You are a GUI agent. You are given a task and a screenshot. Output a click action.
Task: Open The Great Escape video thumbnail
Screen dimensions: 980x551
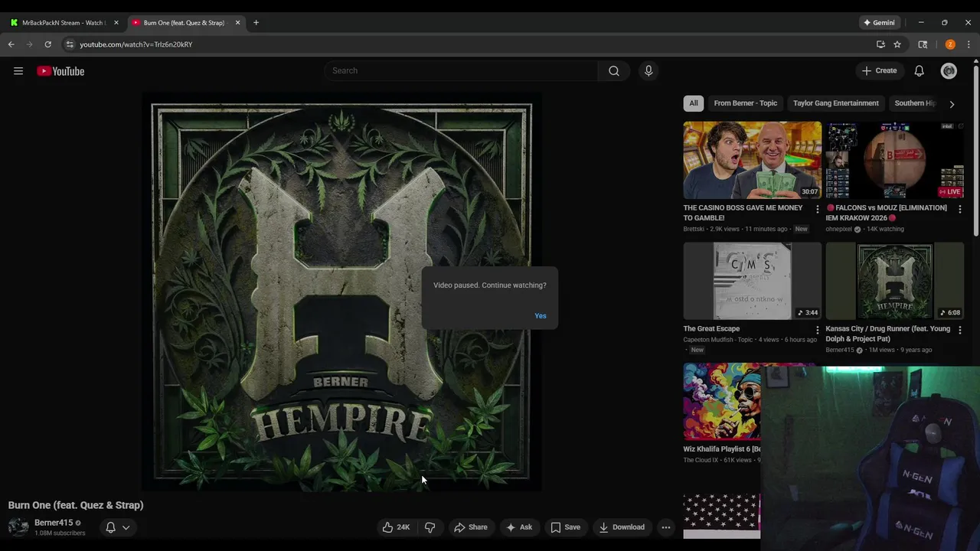[752, 281]
